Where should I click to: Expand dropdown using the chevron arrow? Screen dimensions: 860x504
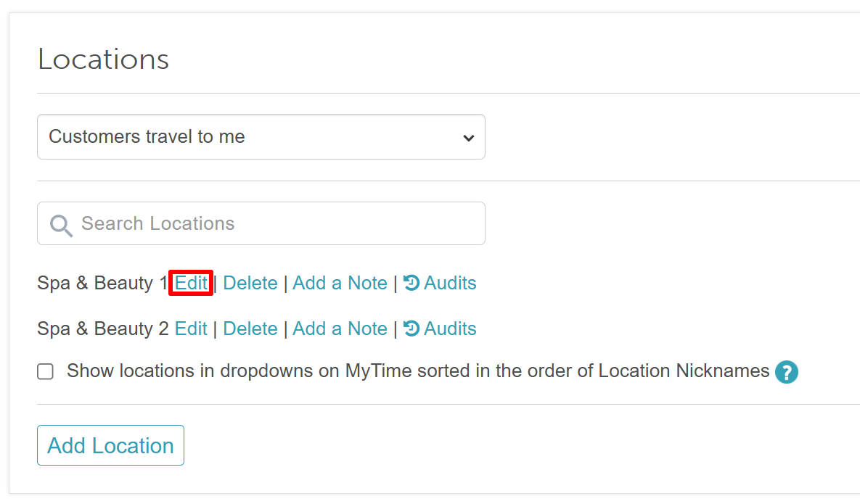pos(468,138)
